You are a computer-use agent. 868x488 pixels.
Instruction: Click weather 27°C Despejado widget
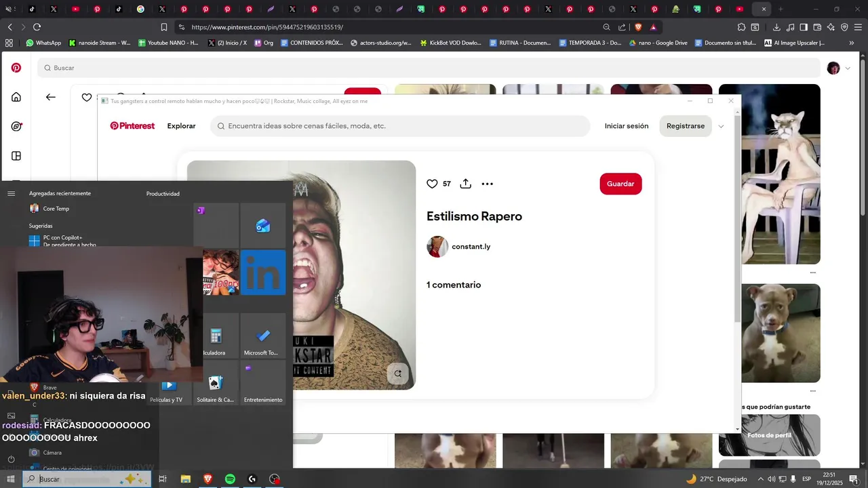pos(716,479)
